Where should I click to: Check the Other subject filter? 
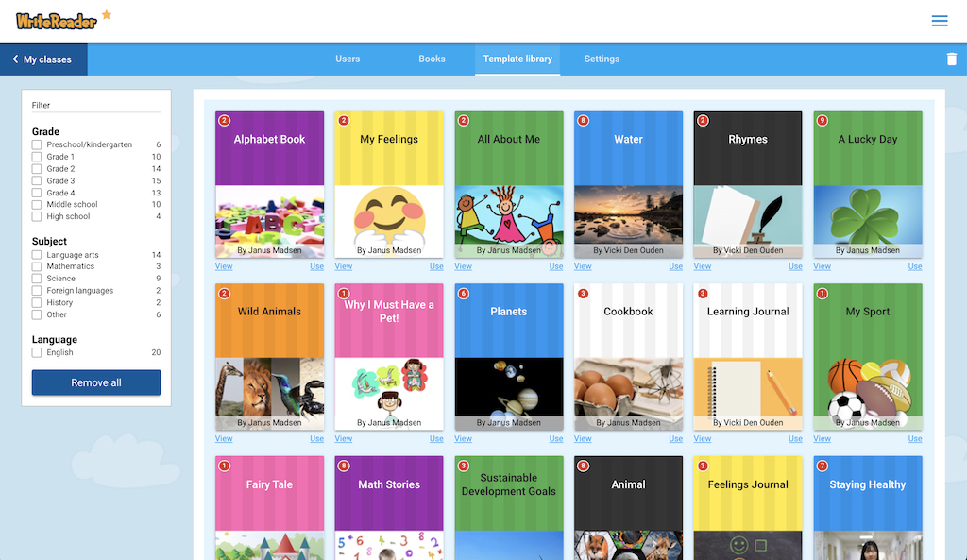(x=37, y=314)
